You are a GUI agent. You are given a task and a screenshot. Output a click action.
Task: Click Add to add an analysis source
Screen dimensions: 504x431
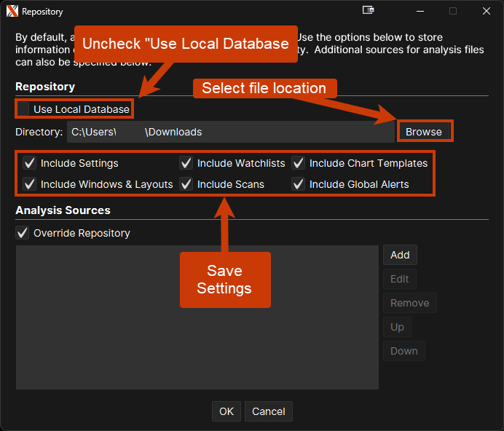400,255
